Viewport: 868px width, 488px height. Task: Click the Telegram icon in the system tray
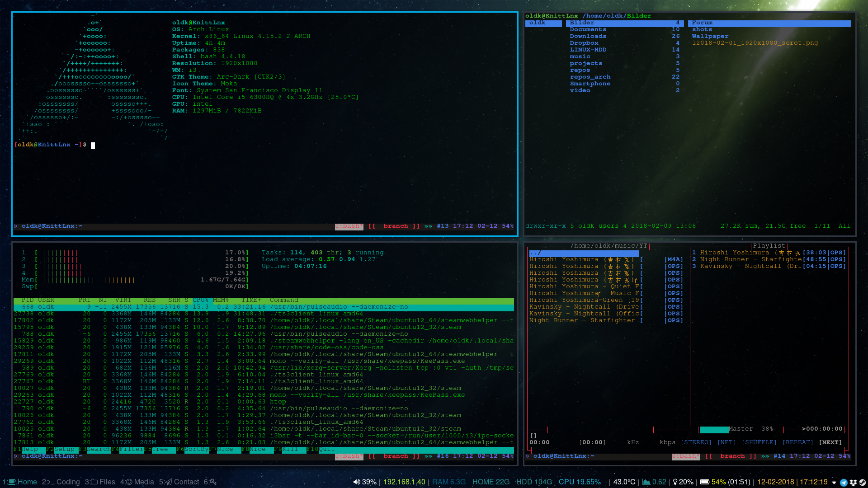(x=844, y=483)
